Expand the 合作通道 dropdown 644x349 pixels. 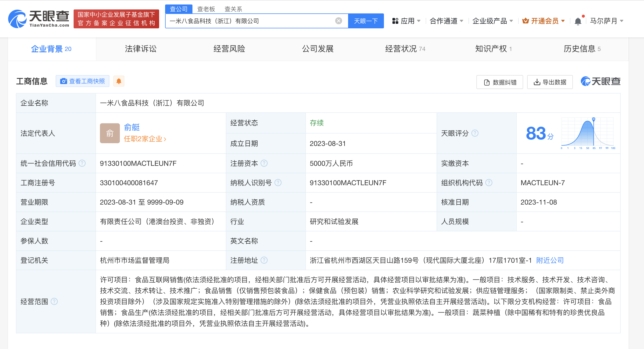click(x=446, y=21)
